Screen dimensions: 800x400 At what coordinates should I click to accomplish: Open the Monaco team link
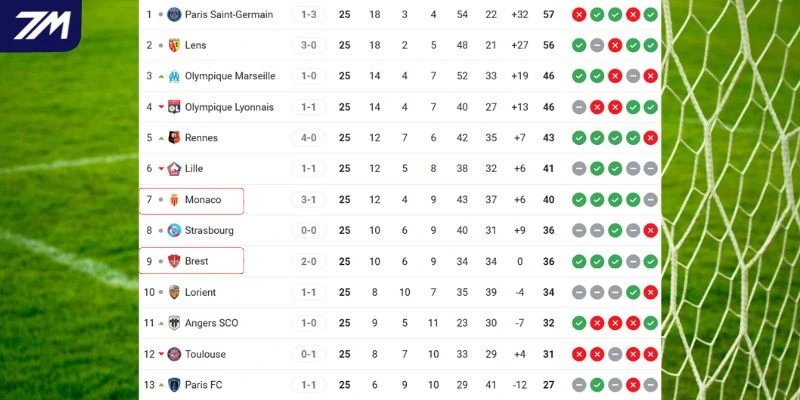tap(202, 200)
